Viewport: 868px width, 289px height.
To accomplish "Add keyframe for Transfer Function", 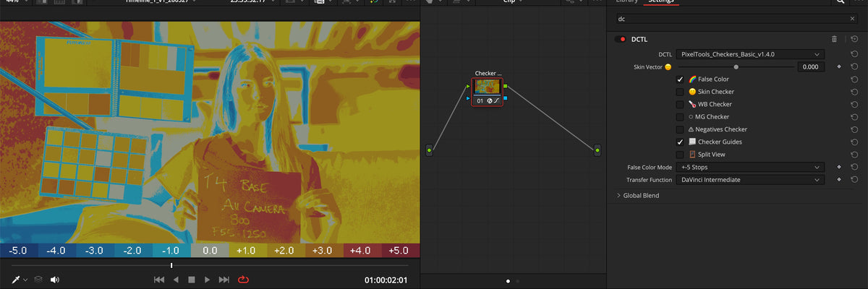I will pyautogui.click(x=839, y=179).
